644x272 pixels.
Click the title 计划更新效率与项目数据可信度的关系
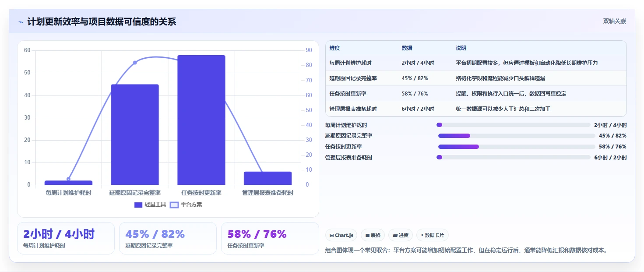pos(102,22)
